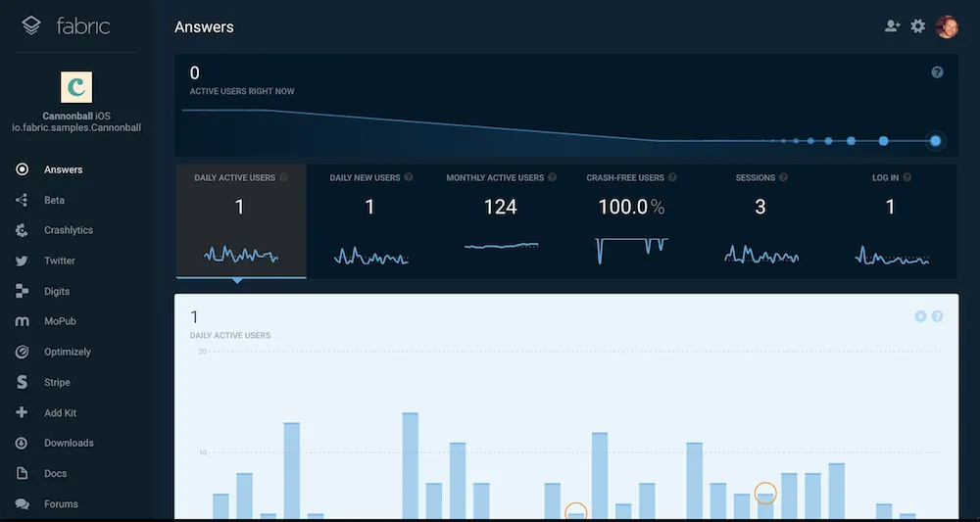Image resolution: width=980 pixels, height=522 pixels.
Task: Click the Cannonball iOS app name
Action: coord(76,117)
